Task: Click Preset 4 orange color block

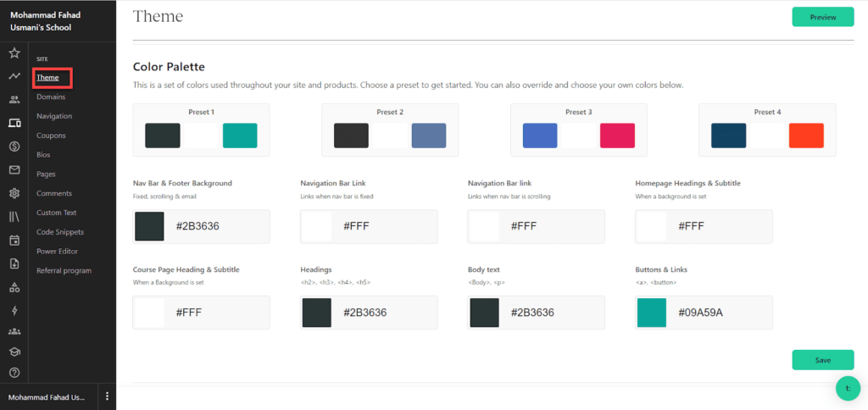Action: 806,136
